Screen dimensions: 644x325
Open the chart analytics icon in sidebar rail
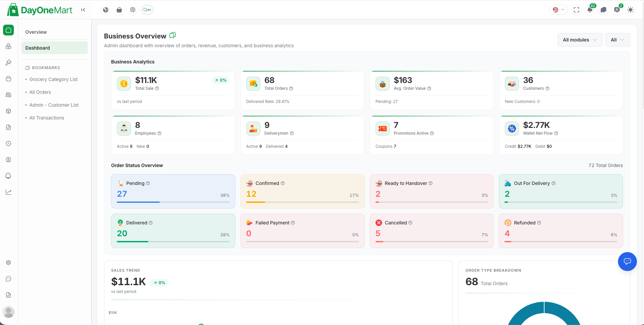[x=8, y=192]
